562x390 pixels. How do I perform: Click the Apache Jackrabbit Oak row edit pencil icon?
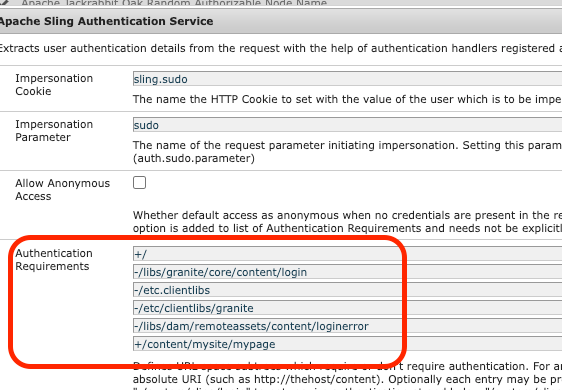pos(4,2)
